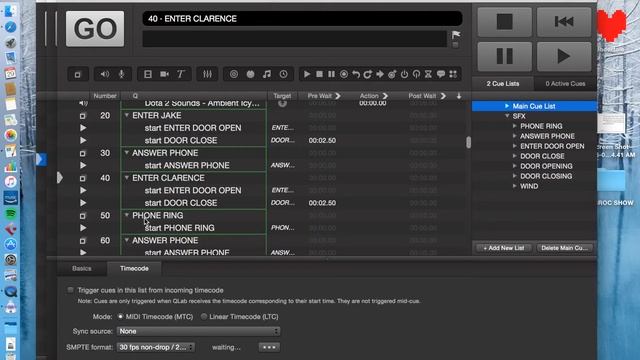Collapse cue 40 ENTER CLARENCE group
Viewport: 640px width, 360px height.
(127, 178)
